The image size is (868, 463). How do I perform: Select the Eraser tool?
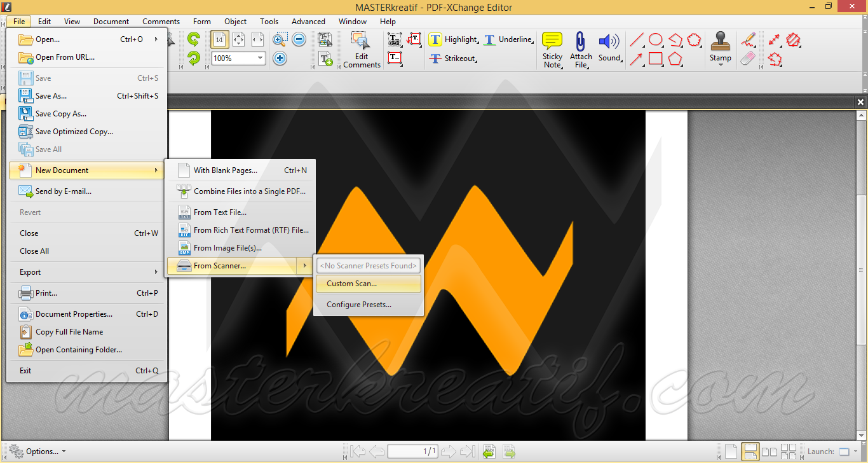[749, 59]
